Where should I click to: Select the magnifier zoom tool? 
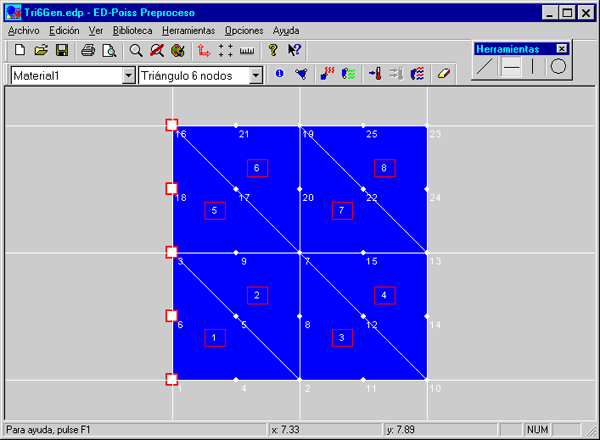(136, 50)
